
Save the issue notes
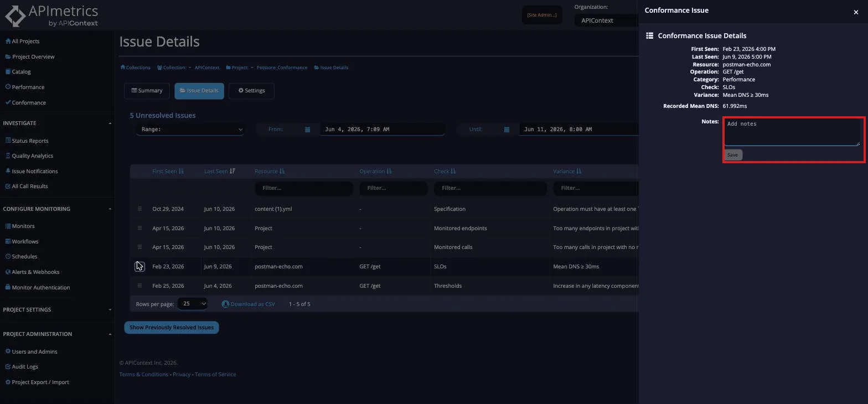coord(732,155)
